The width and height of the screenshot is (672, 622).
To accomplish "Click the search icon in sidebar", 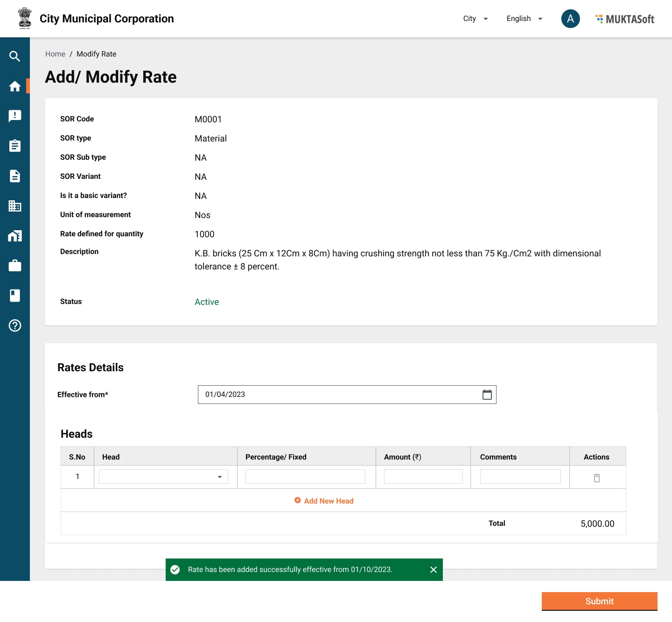I will (x=15, y=57).
